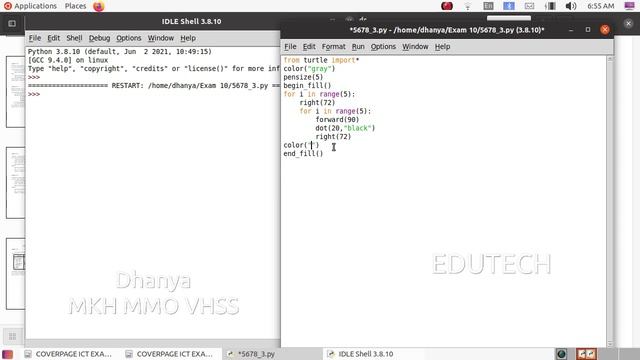The width and height of the screenshot is (640, 360).
Task: Select the first page thumbnail in background window
Action: (x=16, y=92)
